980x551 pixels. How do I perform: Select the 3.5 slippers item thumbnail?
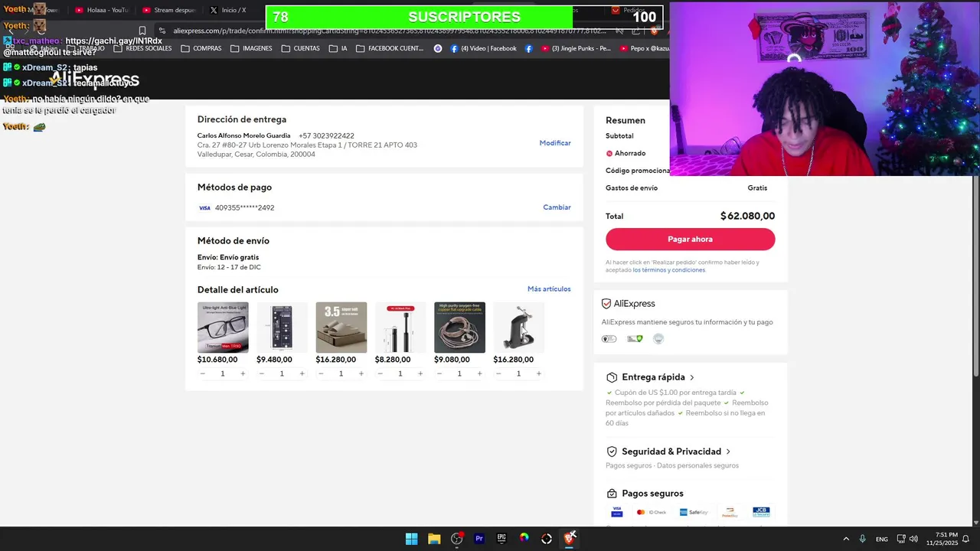341,328
